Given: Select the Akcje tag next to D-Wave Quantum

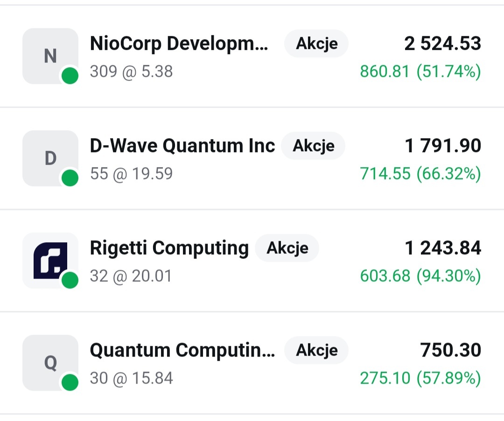Looking at the screenshot, I should pyautogui.click(x=313, y=146).
